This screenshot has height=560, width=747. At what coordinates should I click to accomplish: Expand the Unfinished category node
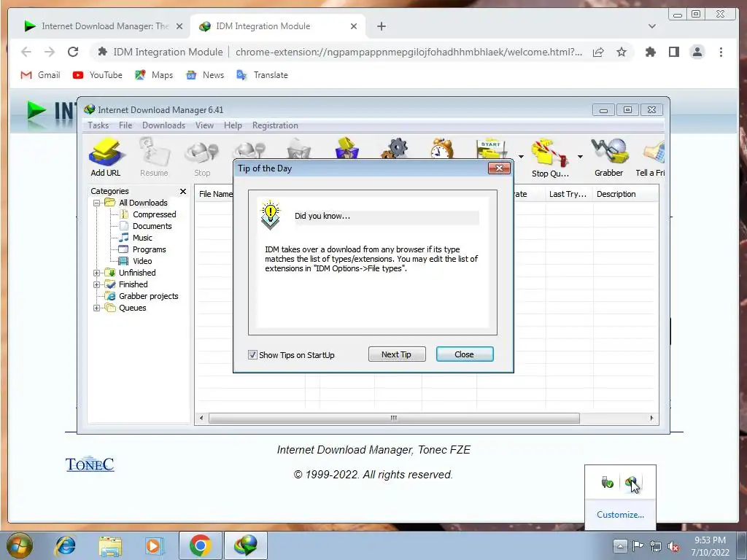pos(97,273)
